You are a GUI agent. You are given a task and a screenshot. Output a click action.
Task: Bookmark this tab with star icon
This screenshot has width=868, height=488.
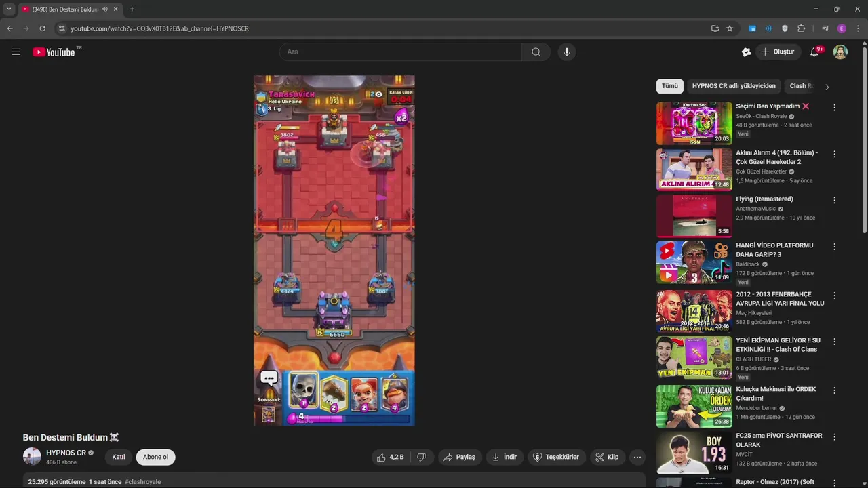pos(730,28)
